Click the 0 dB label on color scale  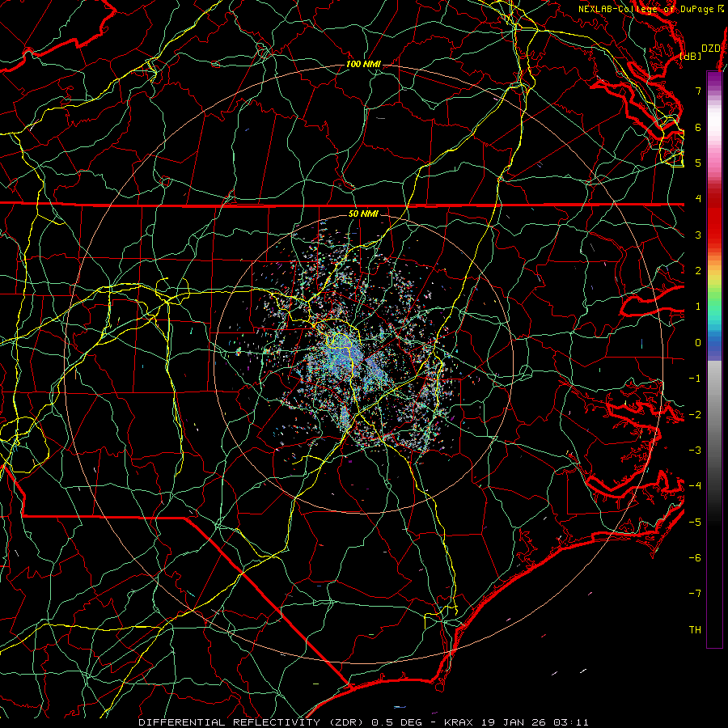698,343
